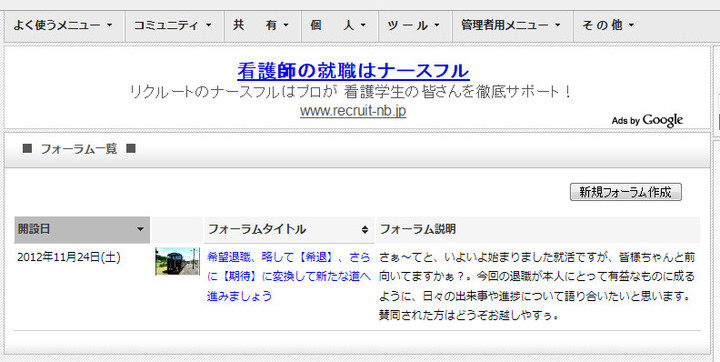Click the 新規フォーラム作成 button
Screen dimensions: 720x362
tap(625, 192)
